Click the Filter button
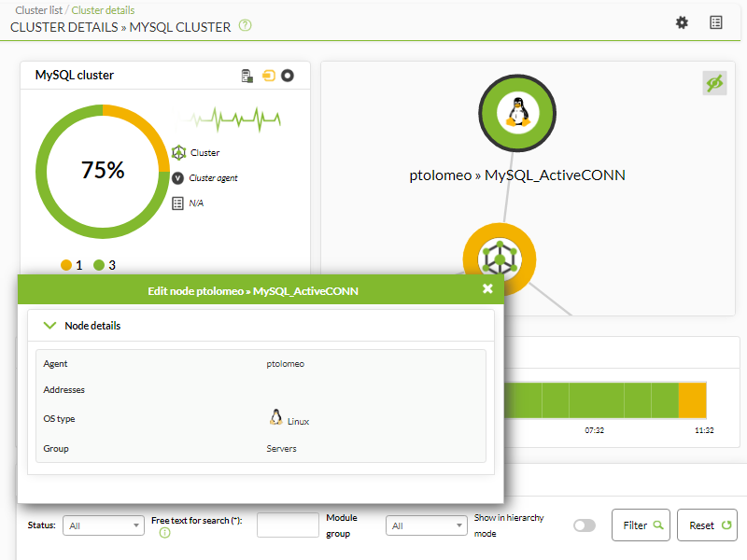Screen dimensions: 747x560 click(x=641, y=525)
